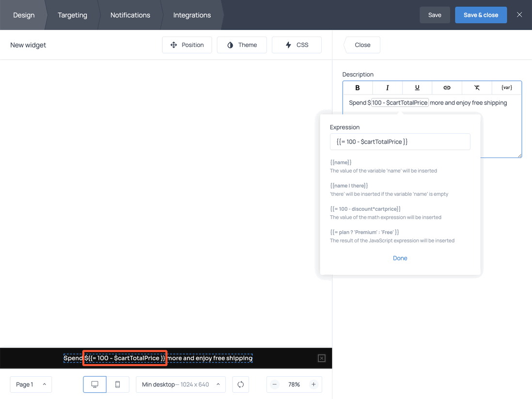Toggle italic formatting in Description toolbar
Viewport: 532px width, 399px height.
click(x=387, y=88)
